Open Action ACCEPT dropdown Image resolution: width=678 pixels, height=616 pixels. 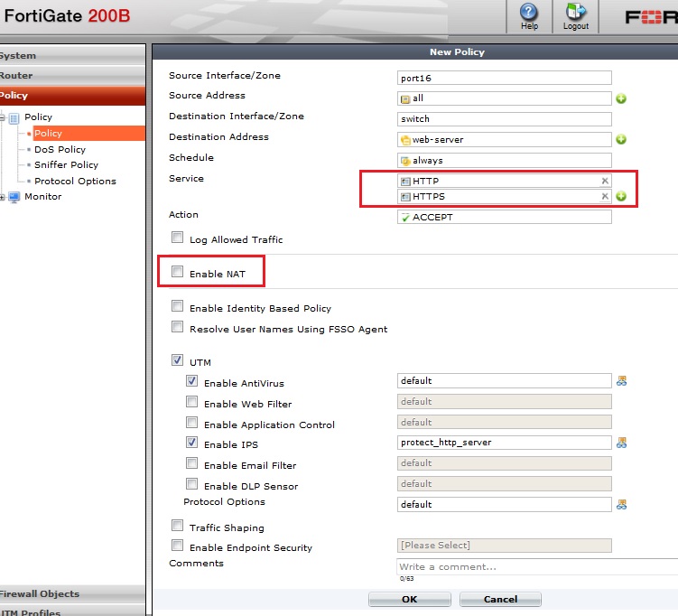click(504, 217)
